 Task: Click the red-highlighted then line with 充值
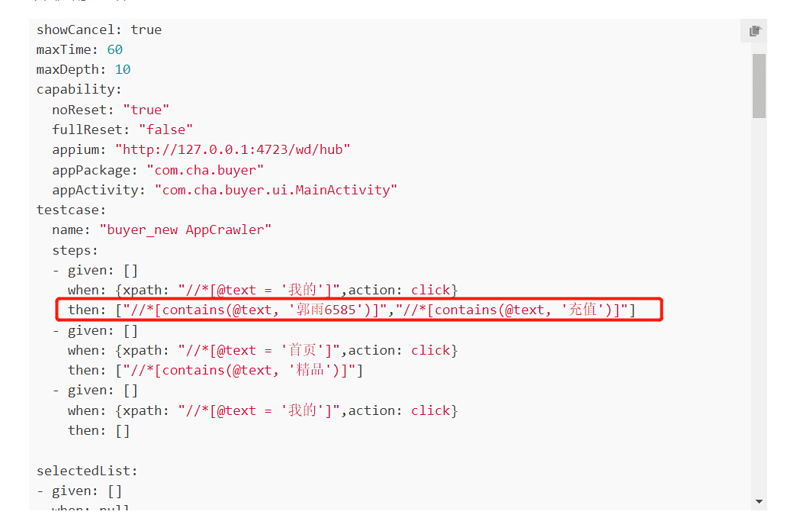tap(359, 310)
